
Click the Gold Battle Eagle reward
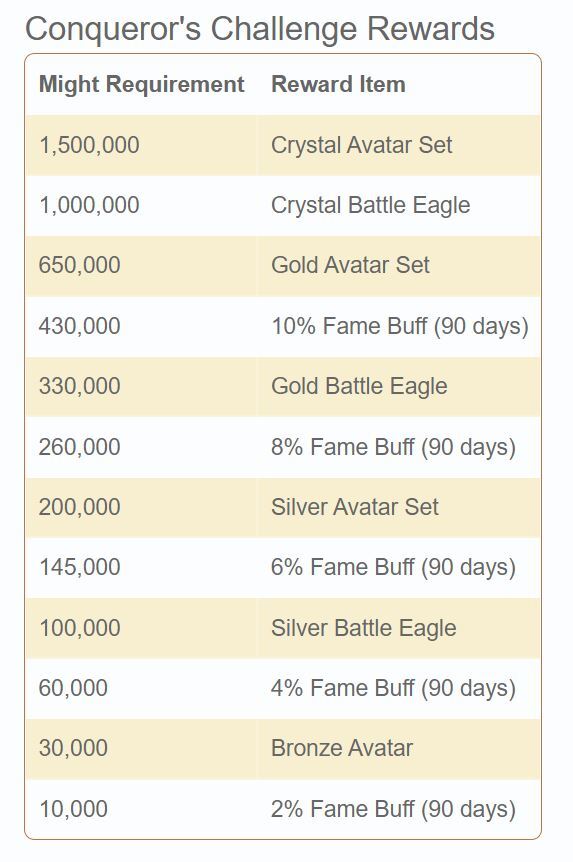359,386
